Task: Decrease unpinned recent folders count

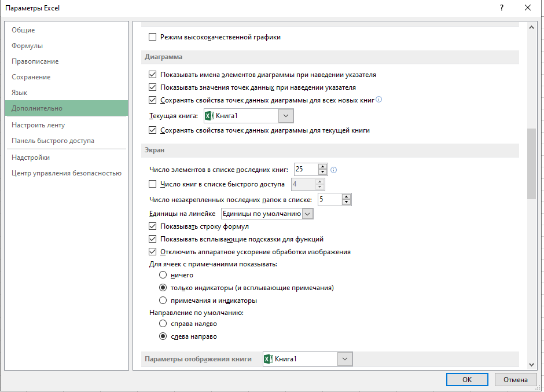Action: click(346, 203)
